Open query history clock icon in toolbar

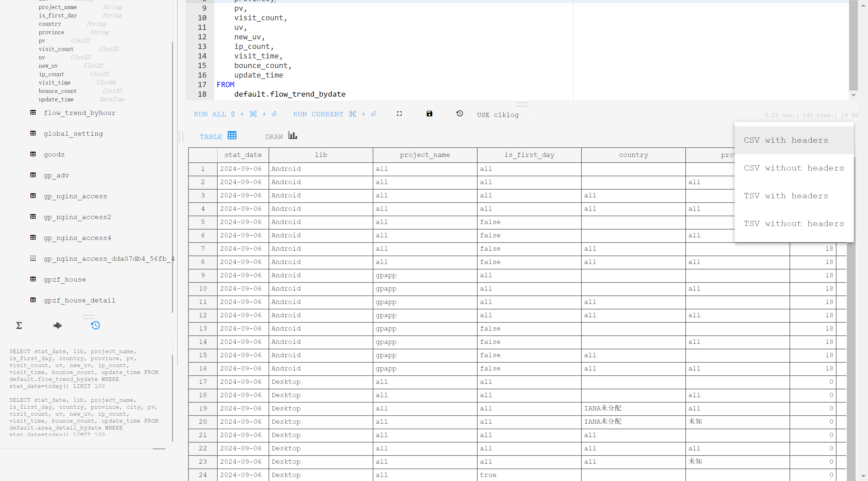(x=459, y=113)
